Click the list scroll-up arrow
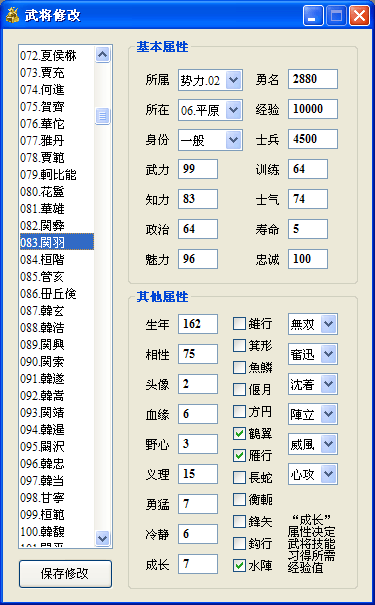This screenshot has height=605, width=375. click(x=103, y=55)
